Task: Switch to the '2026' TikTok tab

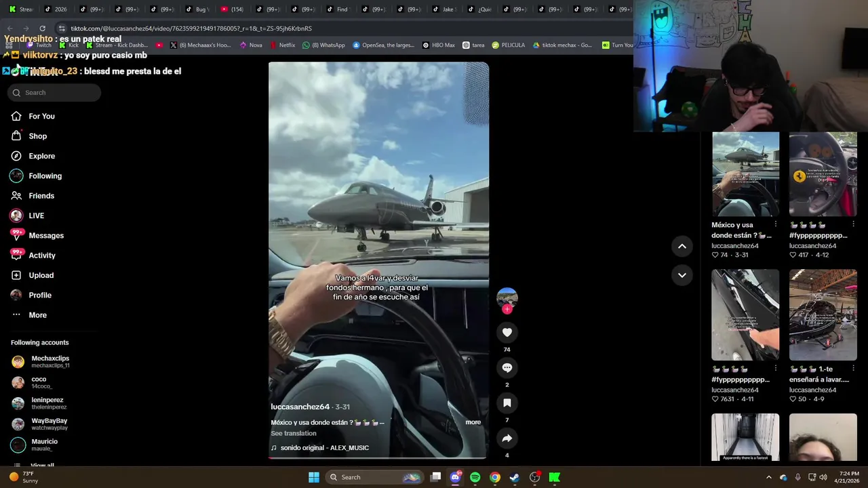Action: [x=56, y=9]
